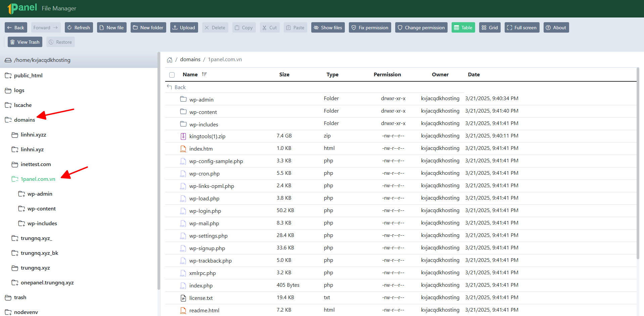
Task: Click the wp-mail.php file icon
Action: [183, 223]
